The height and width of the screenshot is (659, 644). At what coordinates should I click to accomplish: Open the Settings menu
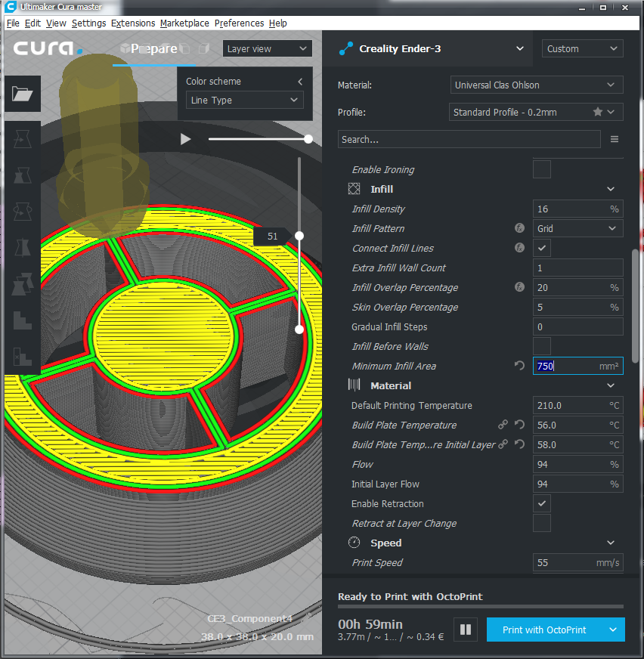click(88, 23)
